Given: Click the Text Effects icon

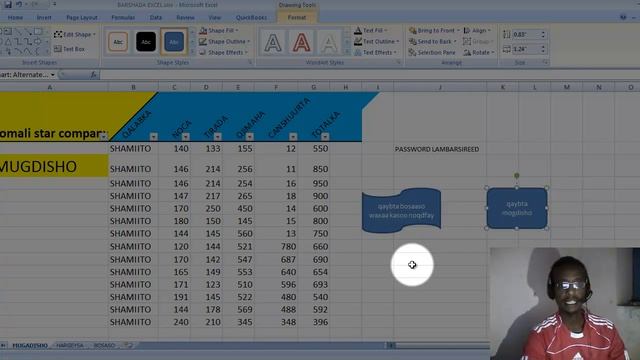Looking at the screenshot, I should pos(358,53).
